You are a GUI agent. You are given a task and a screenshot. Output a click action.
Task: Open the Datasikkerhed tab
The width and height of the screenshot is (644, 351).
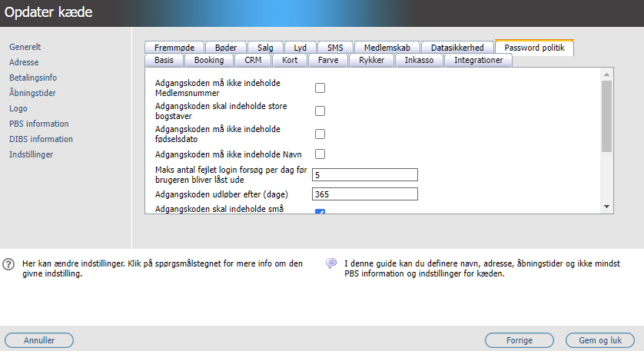coord(457,48)
